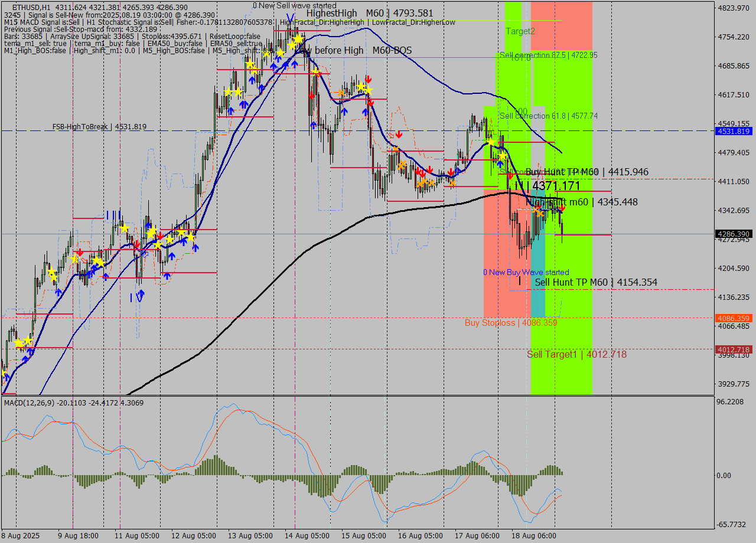Select the Sell Hunt TP M60 label
This screenshot has height=543, width=756.
coord(595,283)
